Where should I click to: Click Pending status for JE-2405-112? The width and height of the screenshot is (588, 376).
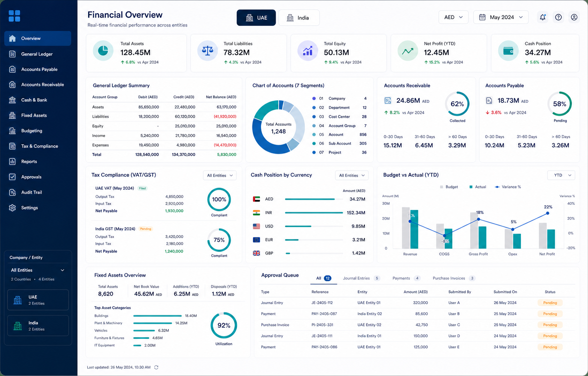click(550, 303)
